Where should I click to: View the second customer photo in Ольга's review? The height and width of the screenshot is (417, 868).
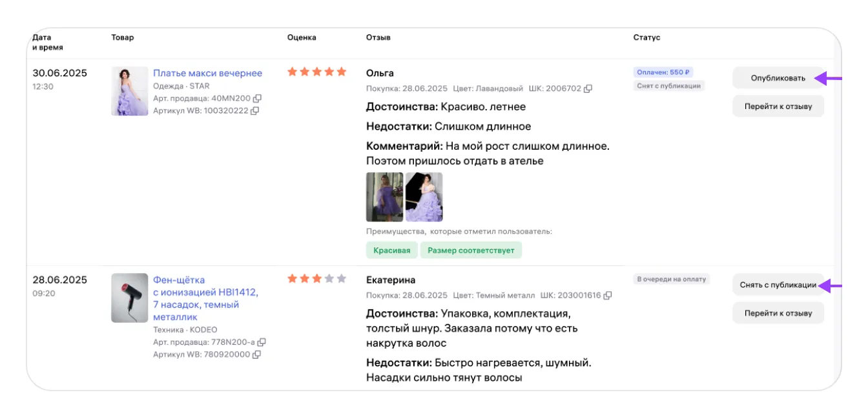point(424,197)
